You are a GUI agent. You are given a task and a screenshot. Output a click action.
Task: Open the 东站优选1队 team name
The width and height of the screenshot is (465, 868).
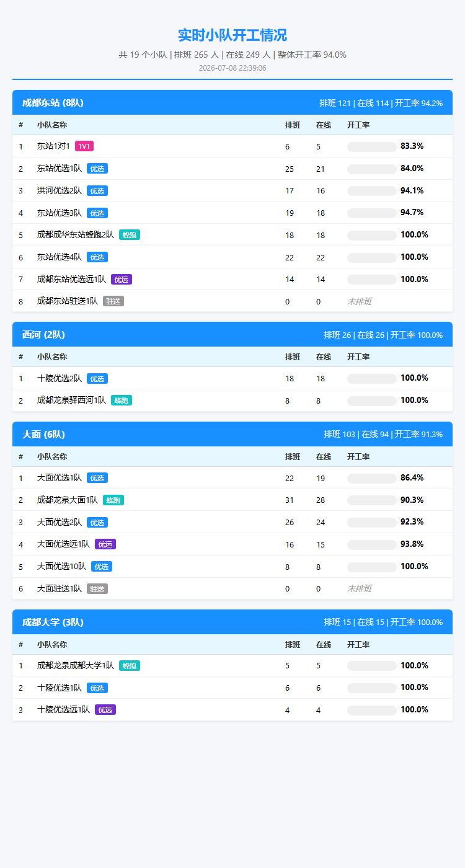click(60, 169)
